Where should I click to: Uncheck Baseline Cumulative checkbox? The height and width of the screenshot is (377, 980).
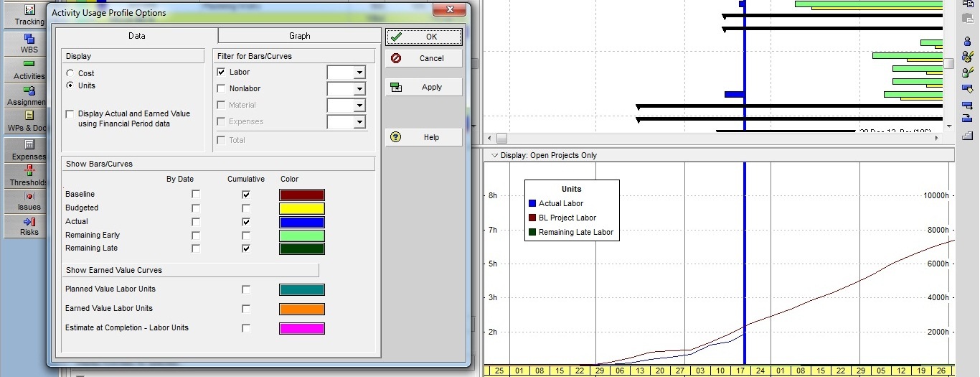246,194
